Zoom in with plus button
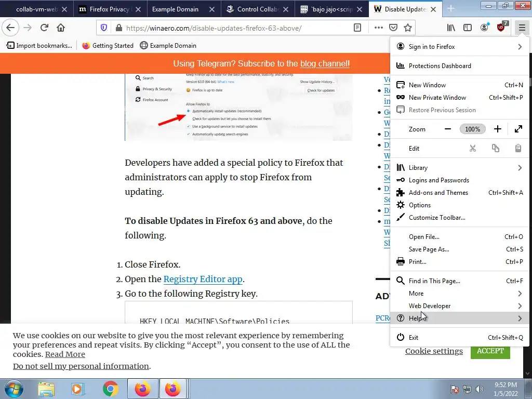Image resolution: width=532 pixels, height=399 pixels. coord(497,129)
